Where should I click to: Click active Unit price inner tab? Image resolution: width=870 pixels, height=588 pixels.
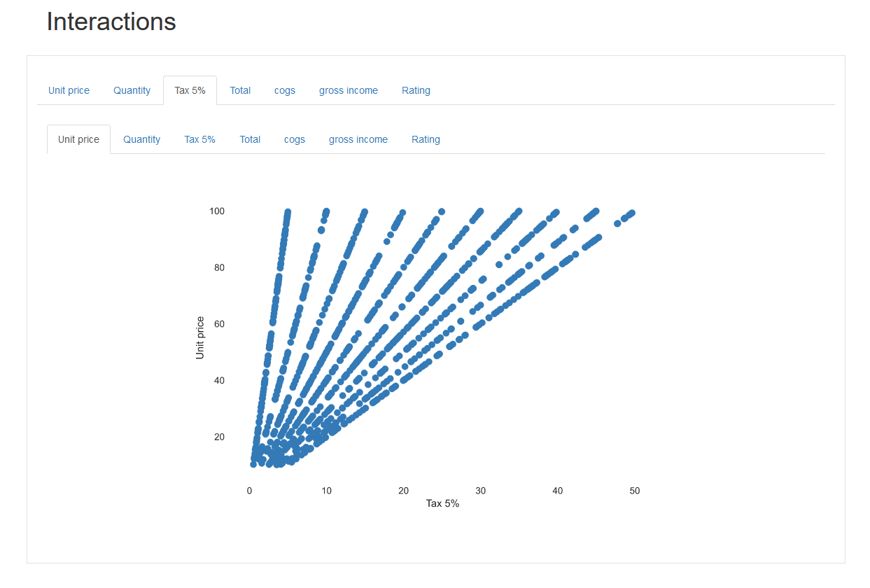78,139
